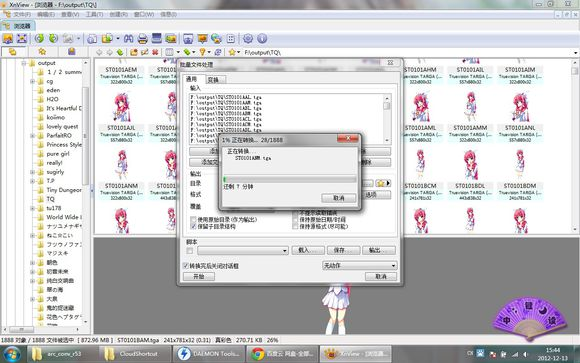The height and width of the screenshot is (363, 580).
Task: Click 取消 in batch processing dialog
Action: [381, 276]
